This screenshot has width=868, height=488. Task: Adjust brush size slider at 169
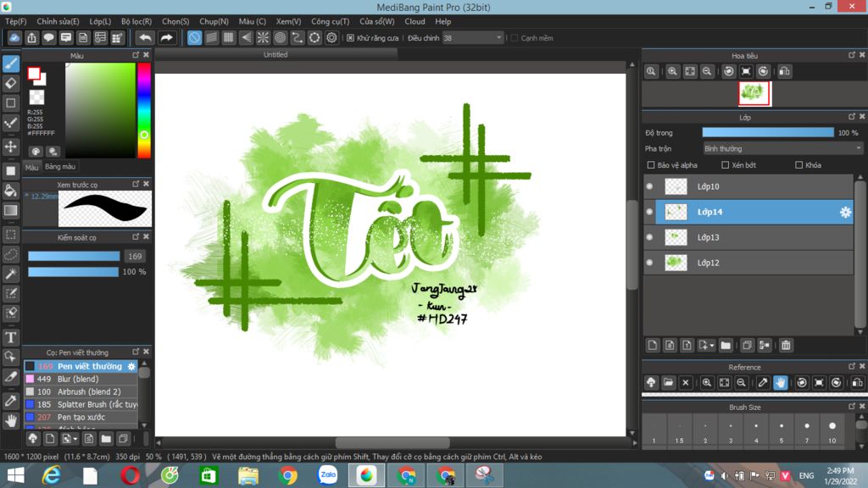75,256
